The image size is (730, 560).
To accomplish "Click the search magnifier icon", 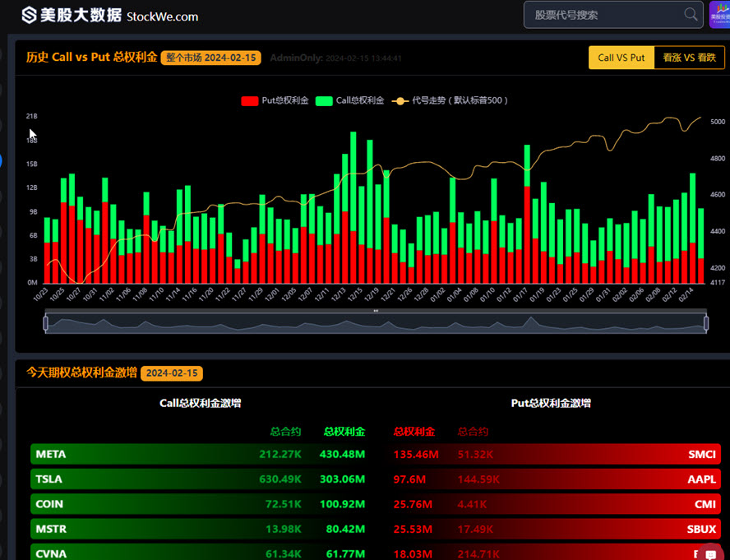I will 691,15.
